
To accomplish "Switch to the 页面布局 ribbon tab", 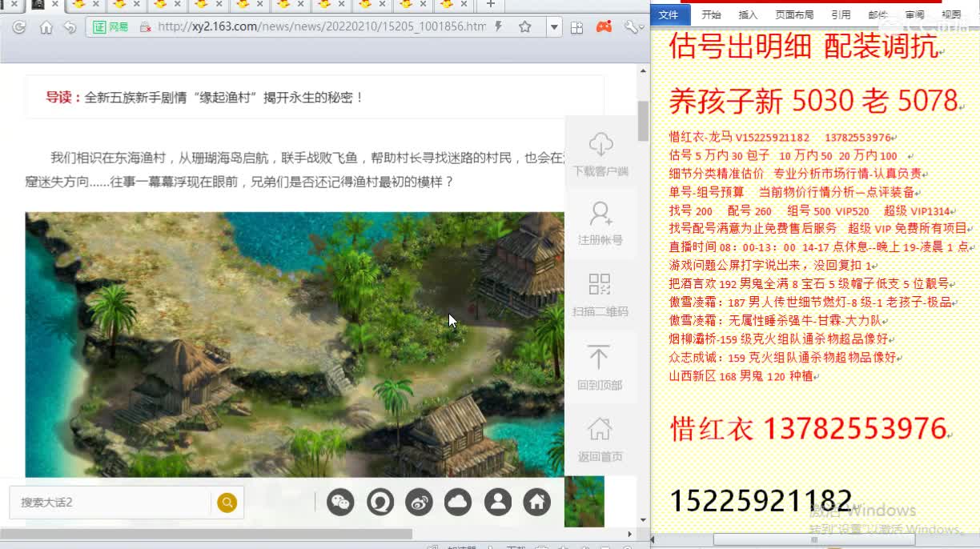I will [x=794, y=14].
